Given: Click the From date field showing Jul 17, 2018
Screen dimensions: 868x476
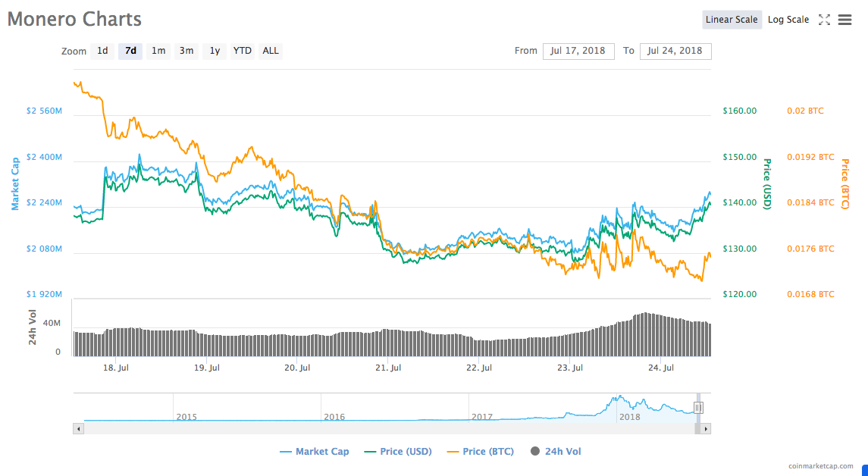Looking at the screenshot, I should click(578, 51).
